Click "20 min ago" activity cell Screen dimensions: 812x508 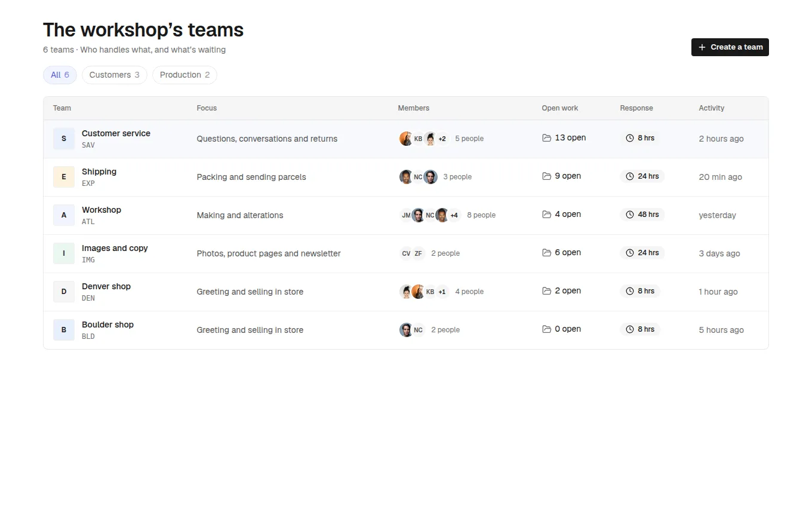click(721, 177)
